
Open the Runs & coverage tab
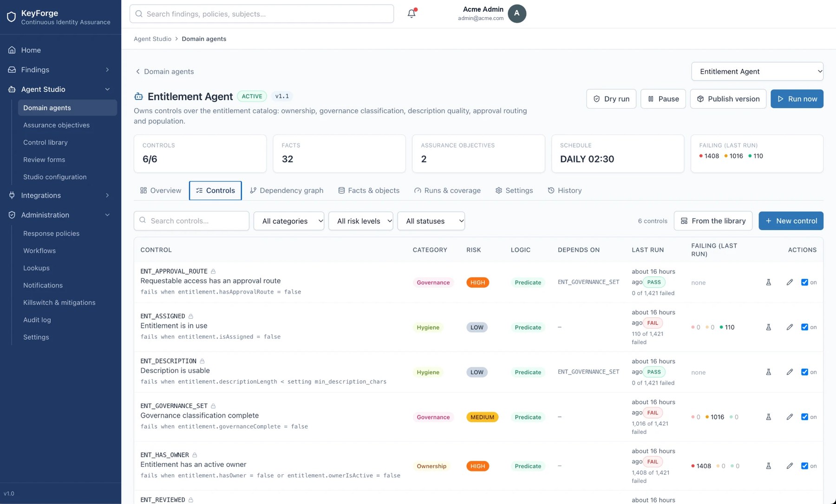(447, 190)
